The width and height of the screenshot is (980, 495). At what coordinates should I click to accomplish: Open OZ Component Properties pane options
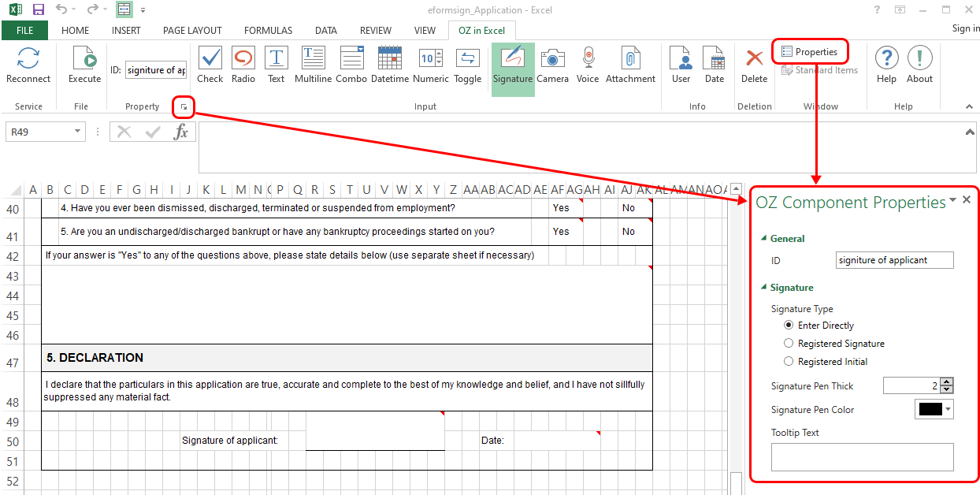(x=953, y=200)
